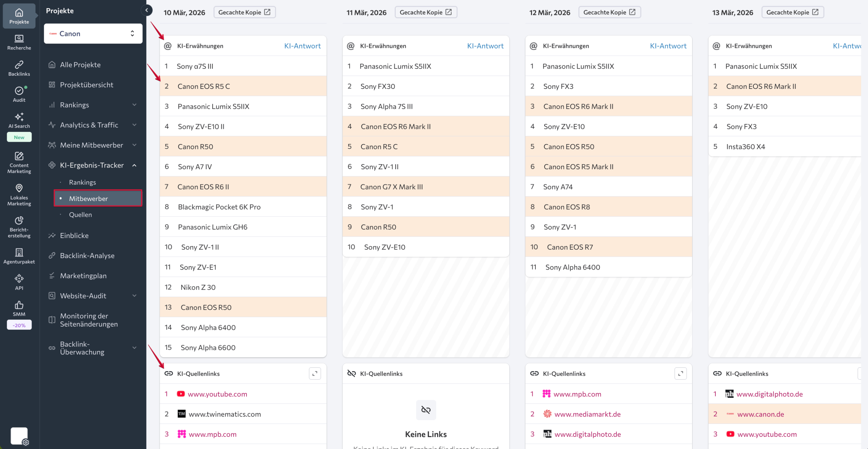
Task: Select the Quellen submenu item
Action: [80, 215]
